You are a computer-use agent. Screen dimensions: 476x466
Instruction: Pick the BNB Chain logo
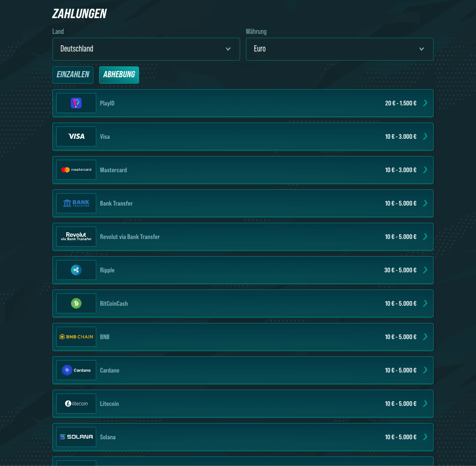pyautogui.click(x=76, y=337)
